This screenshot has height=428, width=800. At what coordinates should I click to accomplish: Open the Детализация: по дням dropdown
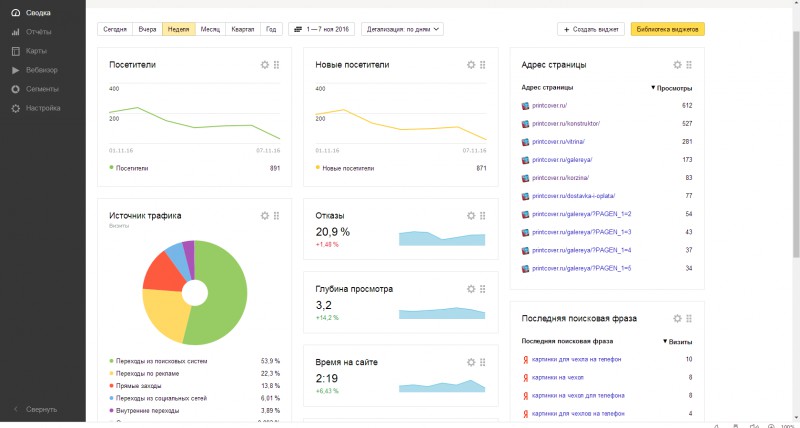click(x=402, y=29)
